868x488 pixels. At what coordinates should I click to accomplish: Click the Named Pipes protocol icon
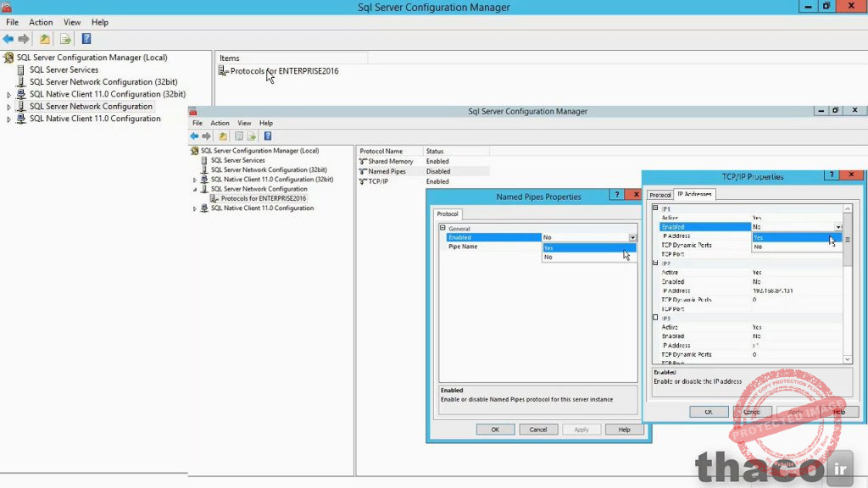click(364, 170)
